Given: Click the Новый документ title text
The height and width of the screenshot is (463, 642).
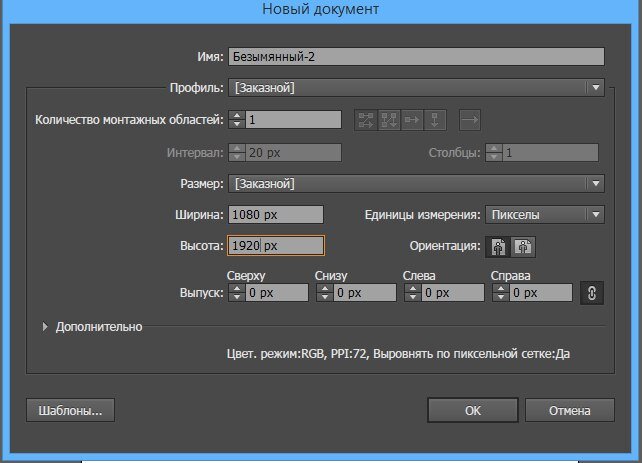Looking at the screenshot, I should pyautogui.click(x=321, y=9).
